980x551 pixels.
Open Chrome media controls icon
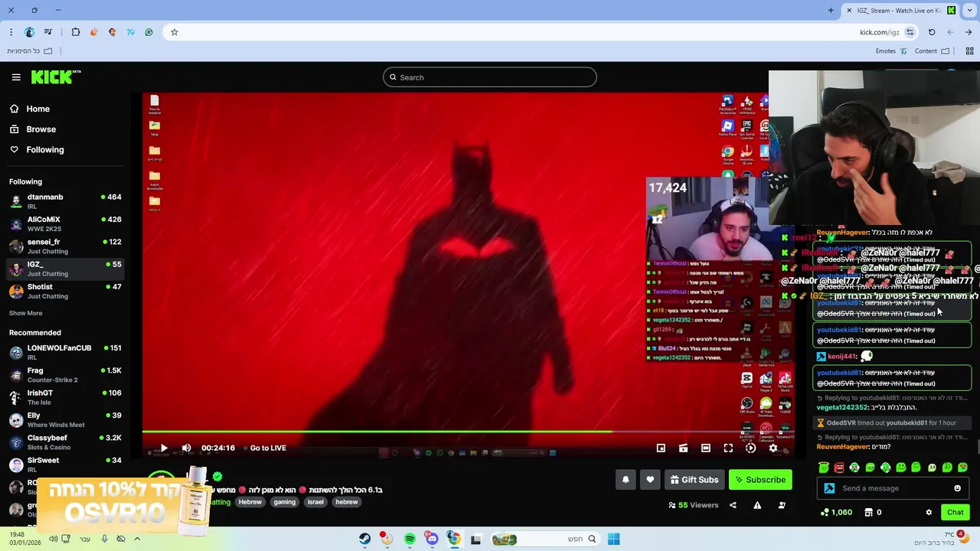pos(48,32)
